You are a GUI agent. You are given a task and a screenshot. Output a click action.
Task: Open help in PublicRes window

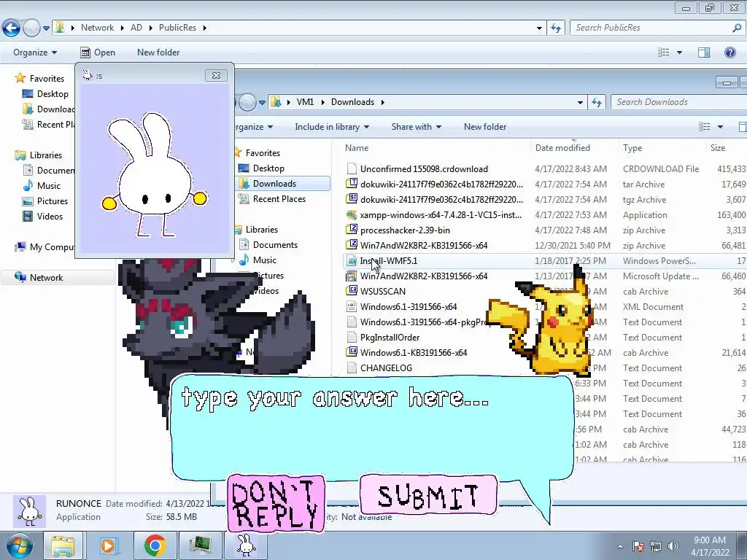click(x=729, y=52)
